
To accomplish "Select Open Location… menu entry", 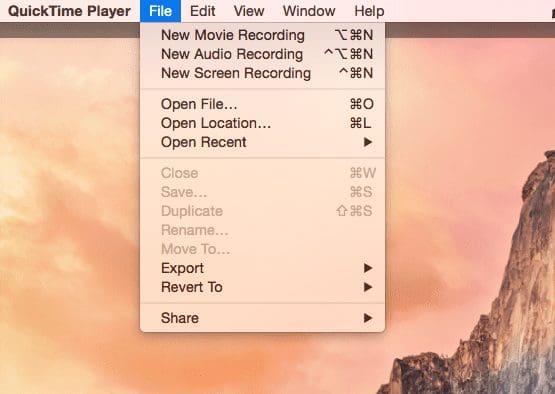I will 263,123.
